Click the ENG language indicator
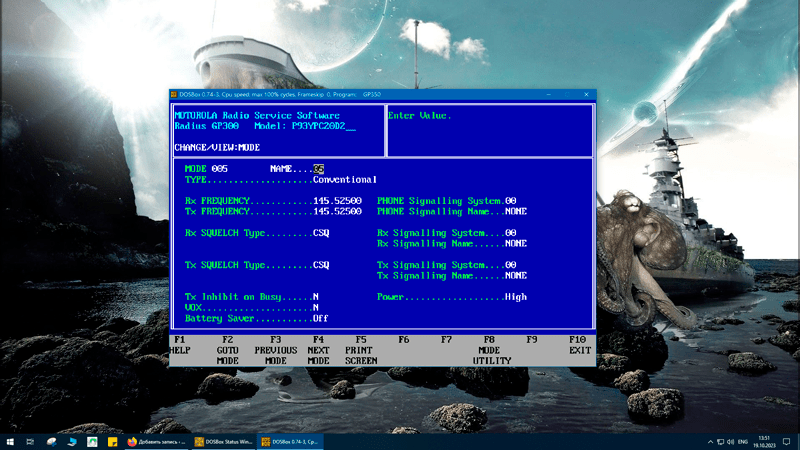 743,442
